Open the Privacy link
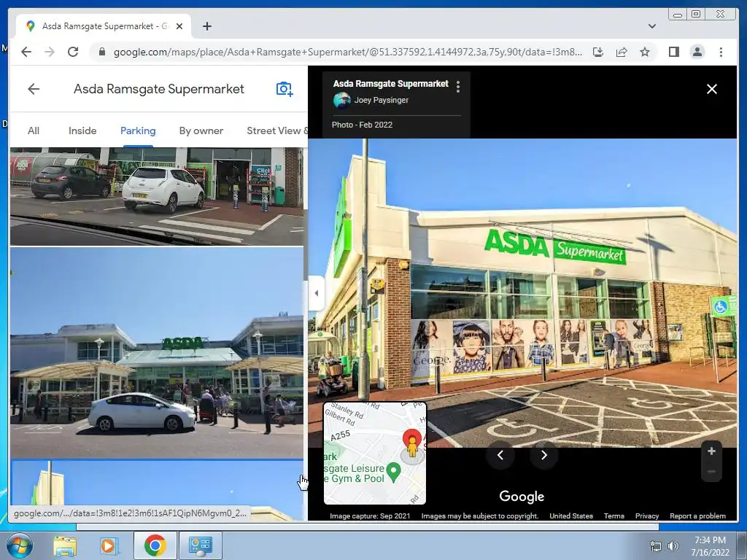The image size is (747, 560). point(646,516)
